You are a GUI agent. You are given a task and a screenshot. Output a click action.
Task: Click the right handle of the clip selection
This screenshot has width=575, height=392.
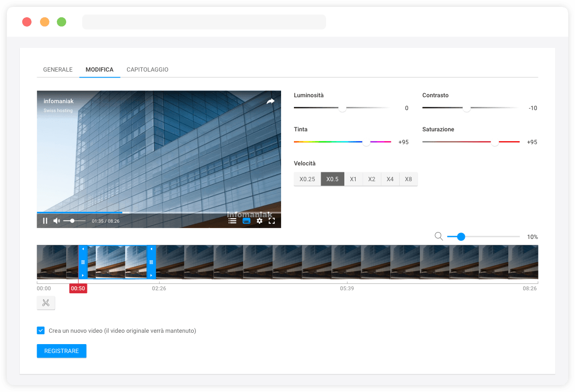click(x=151, y=262)
